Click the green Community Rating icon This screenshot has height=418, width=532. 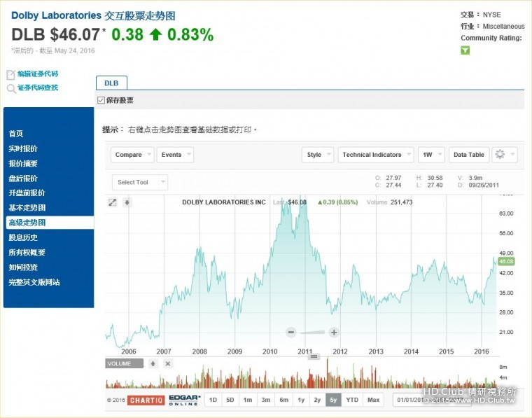click(x=465, y=50)
